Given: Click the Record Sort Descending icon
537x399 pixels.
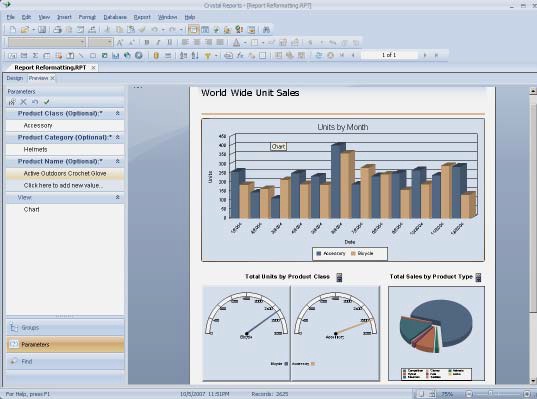Looking at the screenshot, I should pos(195,55).
